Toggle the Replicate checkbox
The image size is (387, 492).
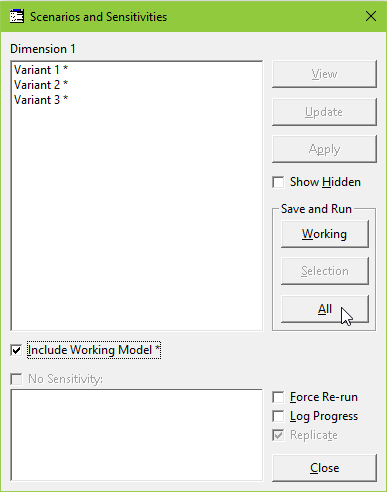click(x=278, y=435)
